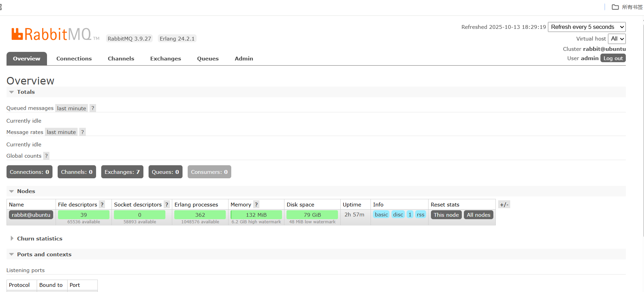The image size is (644, 292).
Task: Click the Channels: 0 count button
Action: (x=77, y=172)
